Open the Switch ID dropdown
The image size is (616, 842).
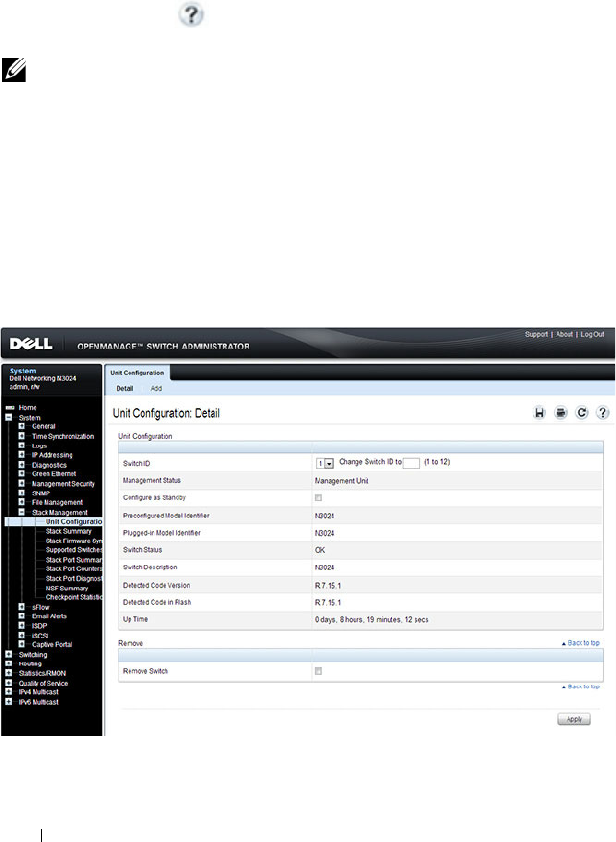click(x=324, y=463)
